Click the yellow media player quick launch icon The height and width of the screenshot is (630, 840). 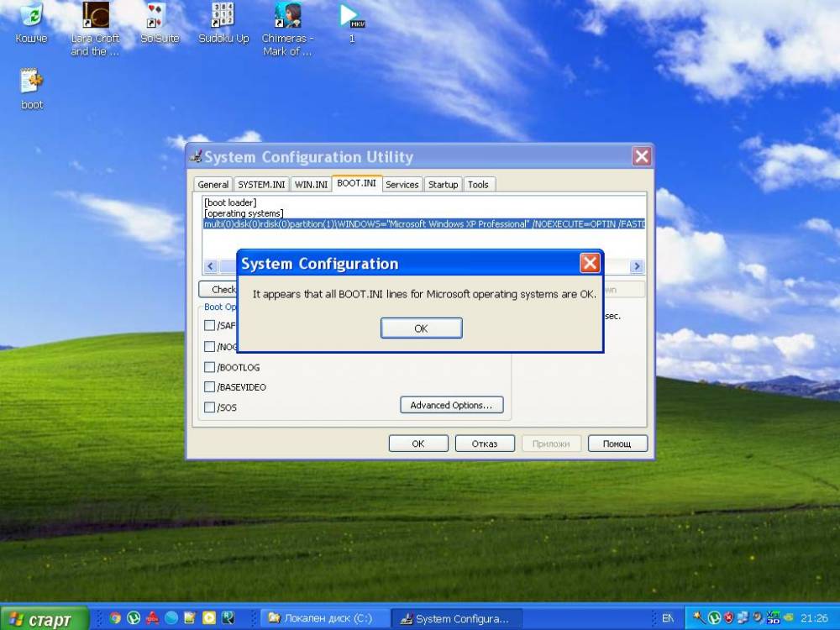coord(209,617)
